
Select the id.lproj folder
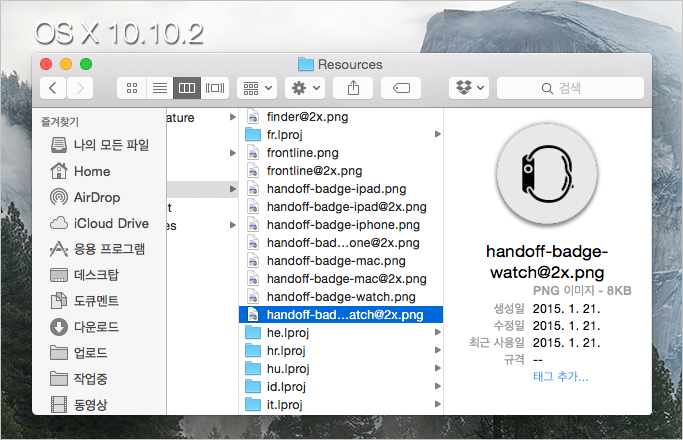(x=341, y=387)
